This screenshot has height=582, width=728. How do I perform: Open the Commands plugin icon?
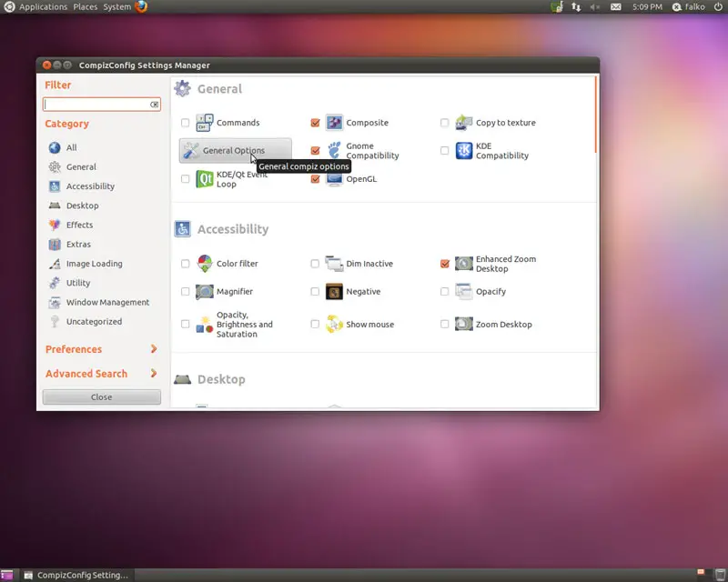[204, 123]
